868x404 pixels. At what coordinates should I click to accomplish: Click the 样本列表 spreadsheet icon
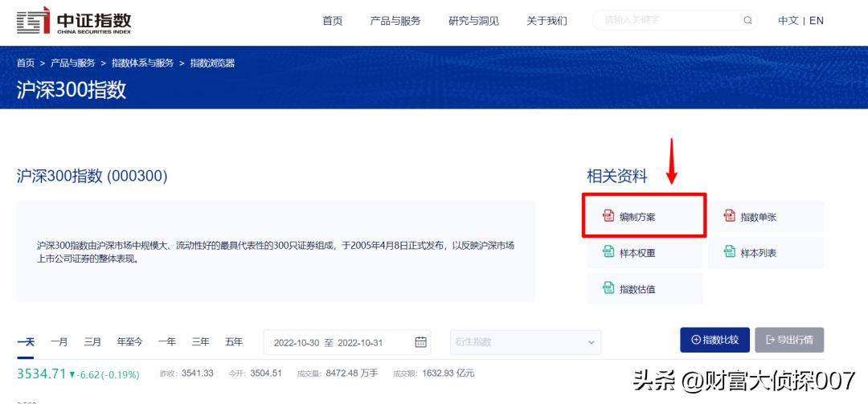coord(730,252)
